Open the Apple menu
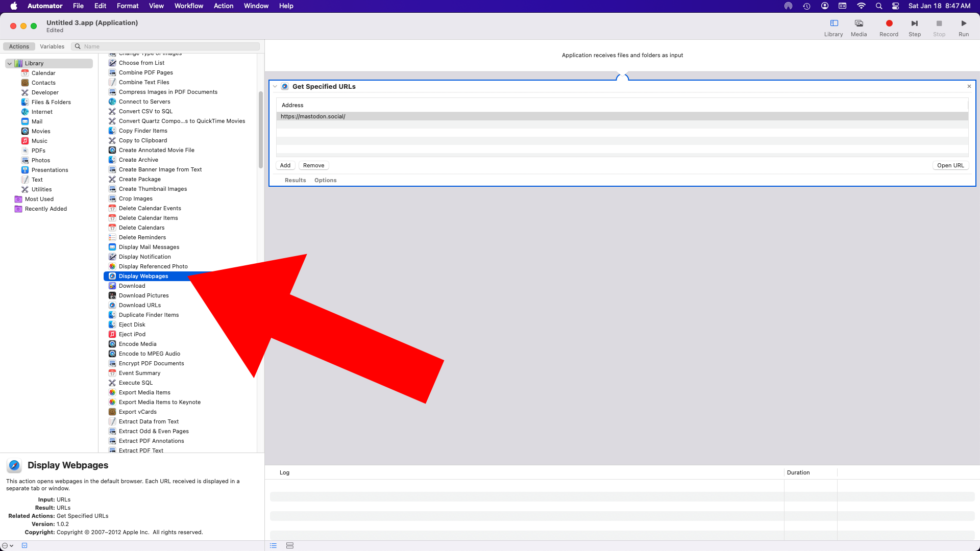Viewport: 980px width, 551px height. [x=14, y=6]
